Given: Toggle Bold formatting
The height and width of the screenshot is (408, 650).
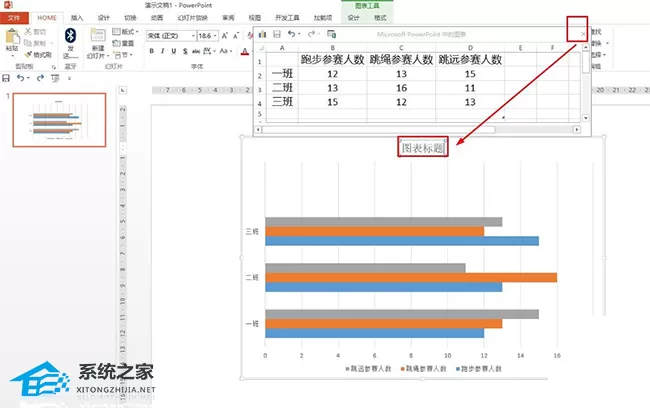Looking at the screenshot, I should pyautogui.click(x=152, y=51).
